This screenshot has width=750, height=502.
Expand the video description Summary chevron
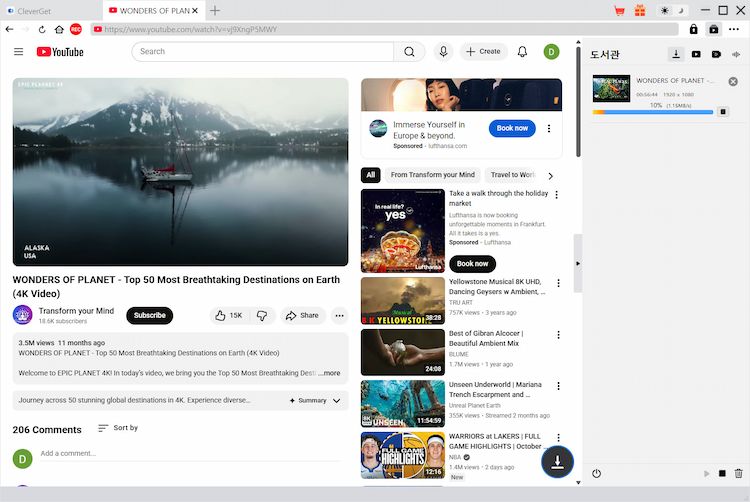tap(336, 400)
